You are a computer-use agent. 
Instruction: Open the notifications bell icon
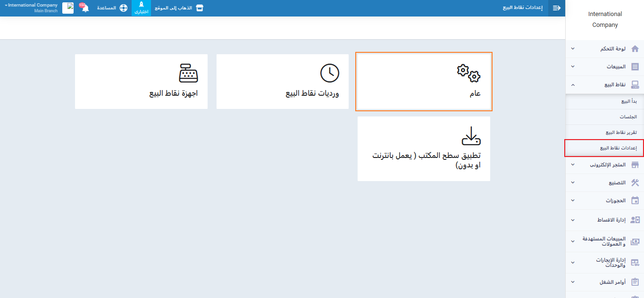pyautogui.click(x=85, y=8)
